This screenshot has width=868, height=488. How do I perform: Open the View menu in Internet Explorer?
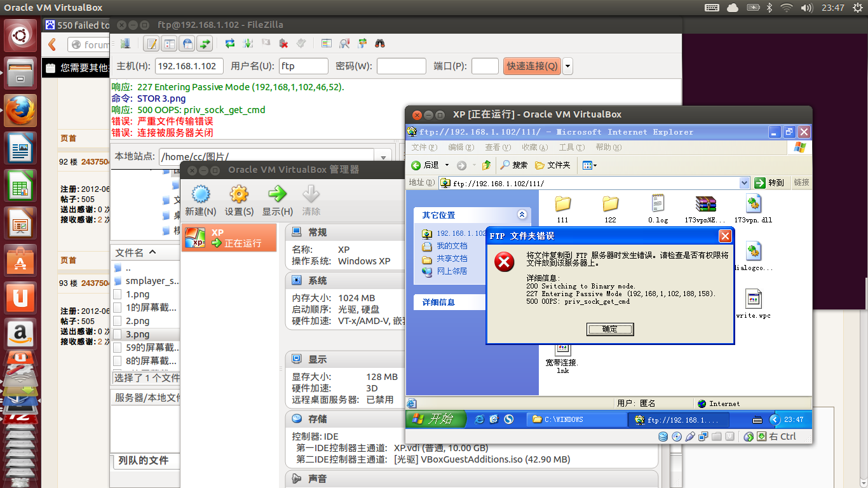click(498, 147)
